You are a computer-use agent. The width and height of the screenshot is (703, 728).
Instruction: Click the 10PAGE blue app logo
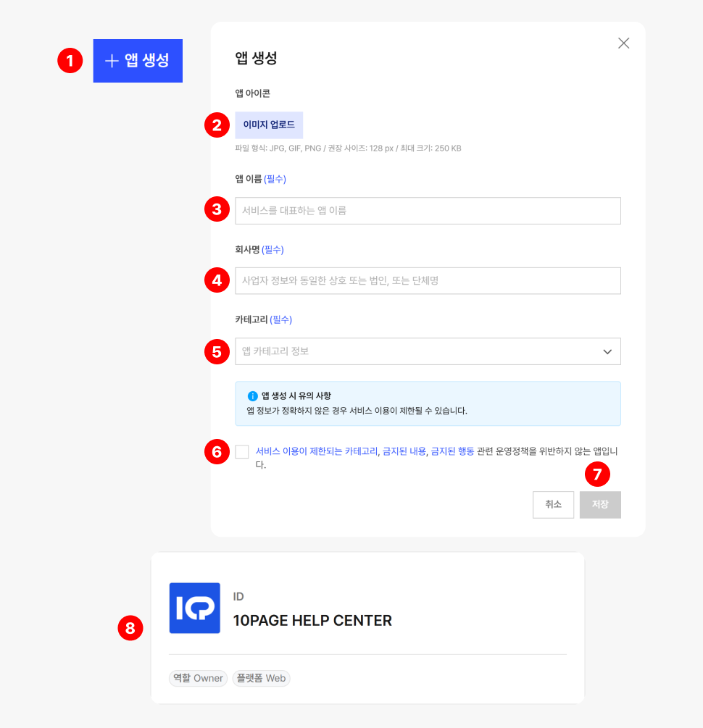click(194, 608)
